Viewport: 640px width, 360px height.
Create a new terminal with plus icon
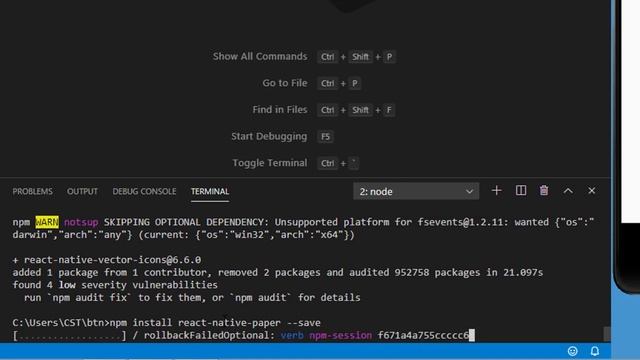[496, 191]
